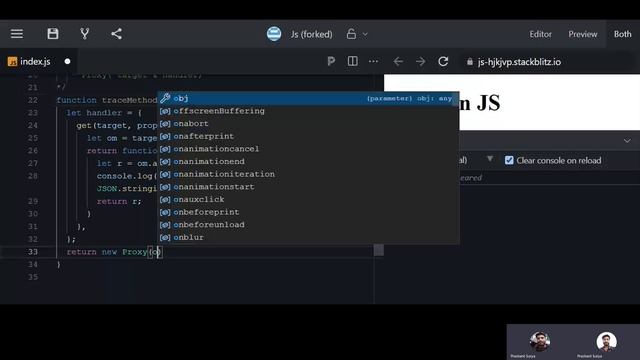The width and height of the screenshot is (640, 360).
Task: Share the project via share icon
Action: 116,34
